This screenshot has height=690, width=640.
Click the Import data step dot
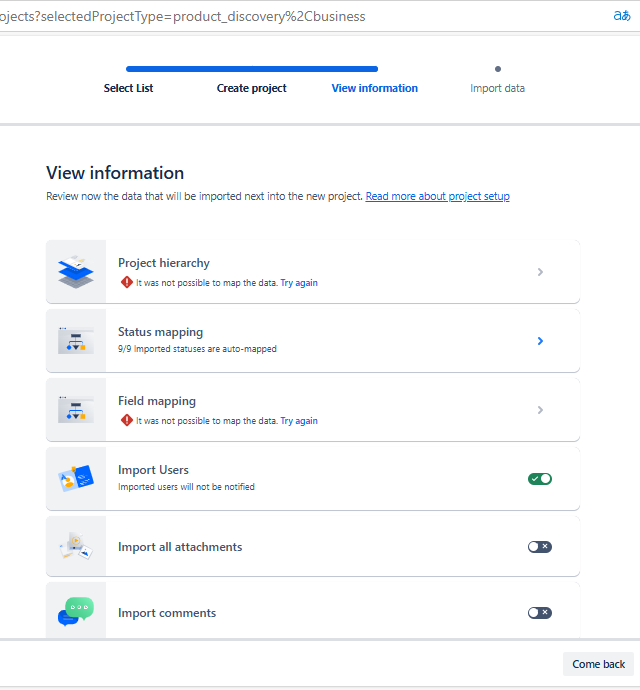point(498,69)
